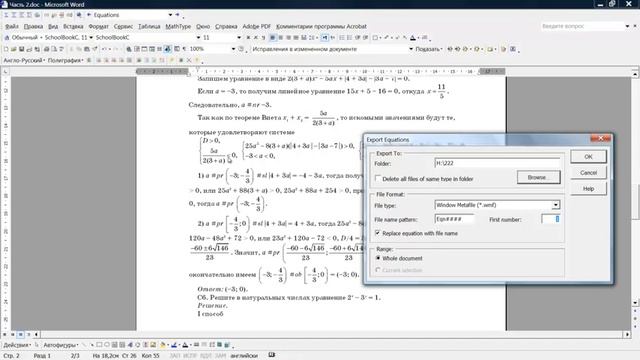Open the Правка menu
The height and width of the screenshot is (360, 640).
point(33,26)
